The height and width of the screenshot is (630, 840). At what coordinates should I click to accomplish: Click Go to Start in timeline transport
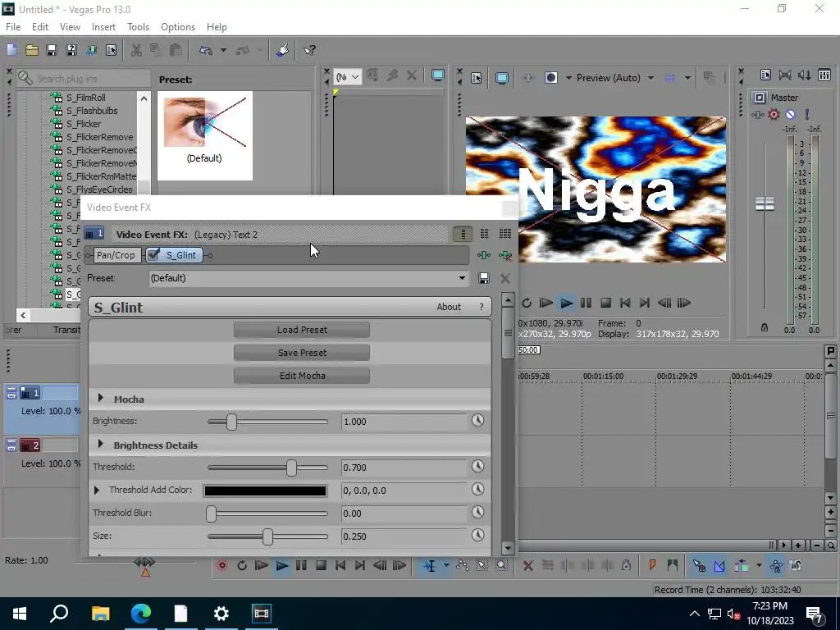tap(340, 565)
